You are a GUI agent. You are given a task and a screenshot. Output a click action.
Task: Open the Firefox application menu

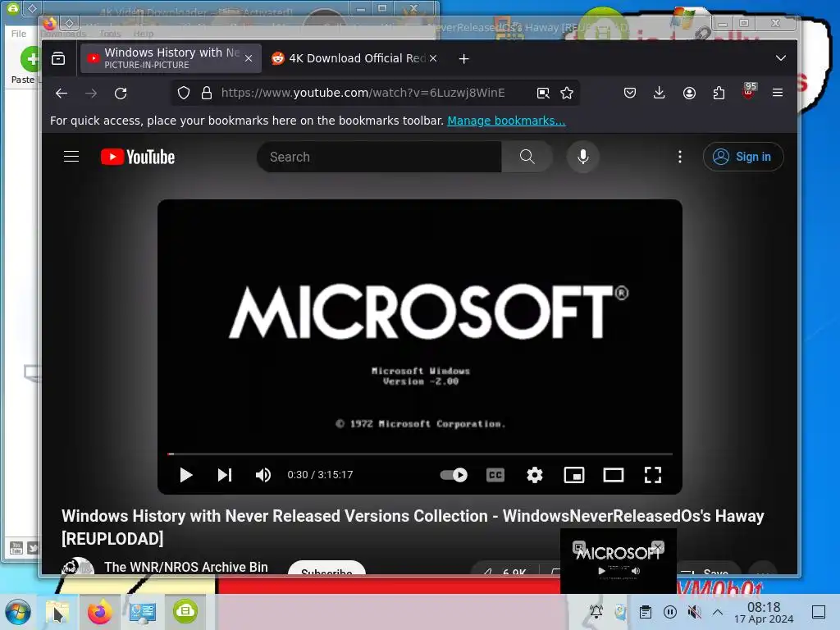(778, 93)
